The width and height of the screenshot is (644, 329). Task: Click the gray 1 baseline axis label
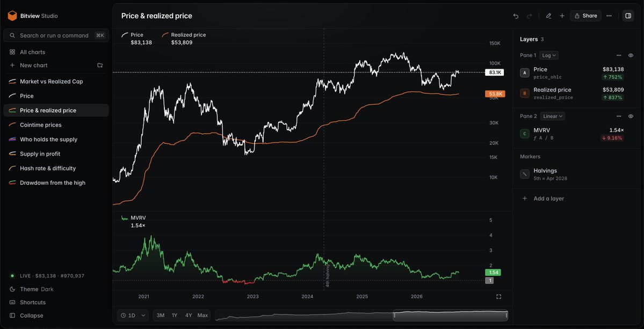(489, 281)
